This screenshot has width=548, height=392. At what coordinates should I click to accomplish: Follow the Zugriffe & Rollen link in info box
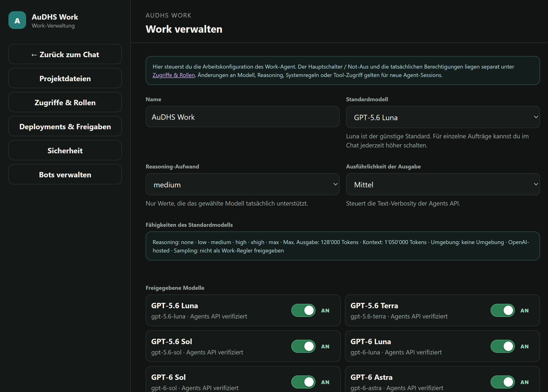pos(174,75)
